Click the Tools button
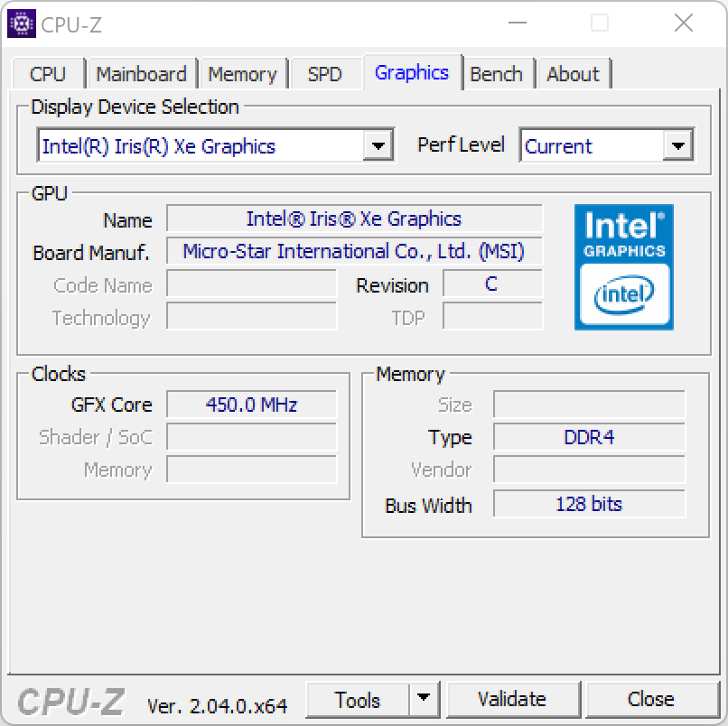 point(358,700)
